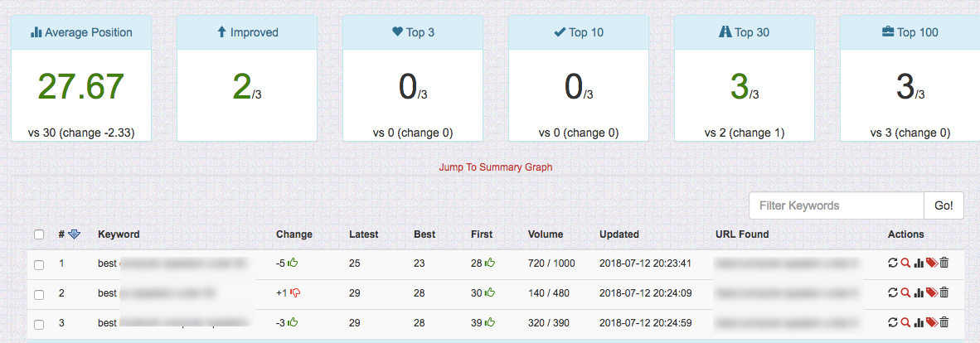Delete keyword row 2 with the trash icon
Image resolution: width=980 pixels, height=343 pixels.
tap(944, 292)
